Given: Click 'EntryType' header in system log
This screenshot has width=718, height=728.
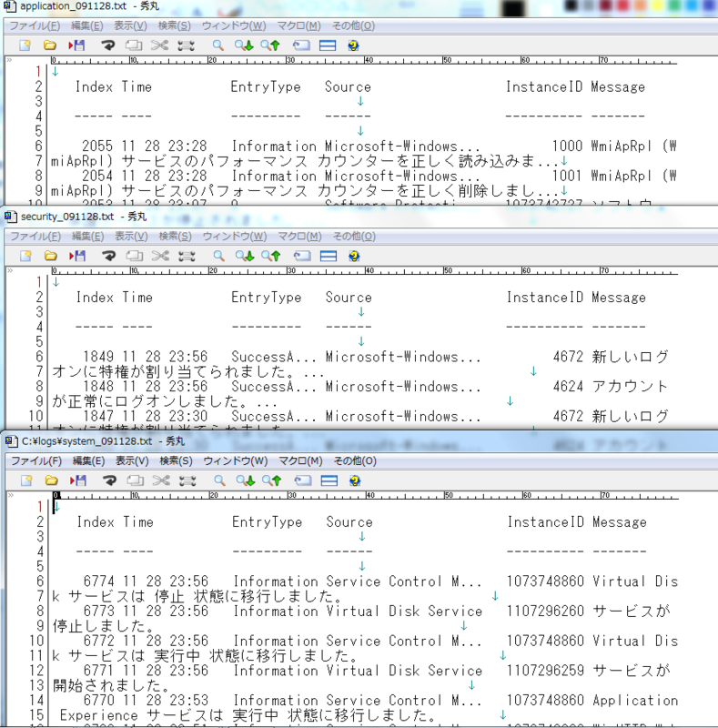Looking at the screenshot, I should coord(267,521).
